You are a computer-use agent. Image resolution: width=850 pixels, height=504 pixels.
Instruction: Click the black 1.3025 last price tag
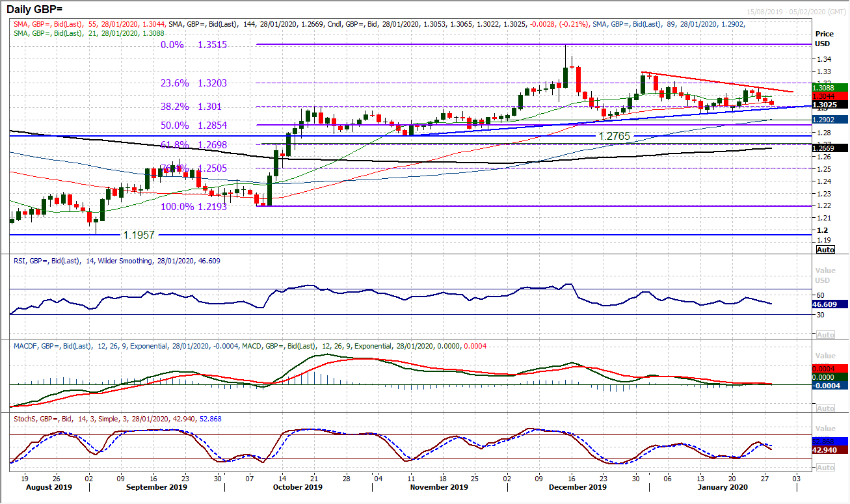click(x=830, y=104)
